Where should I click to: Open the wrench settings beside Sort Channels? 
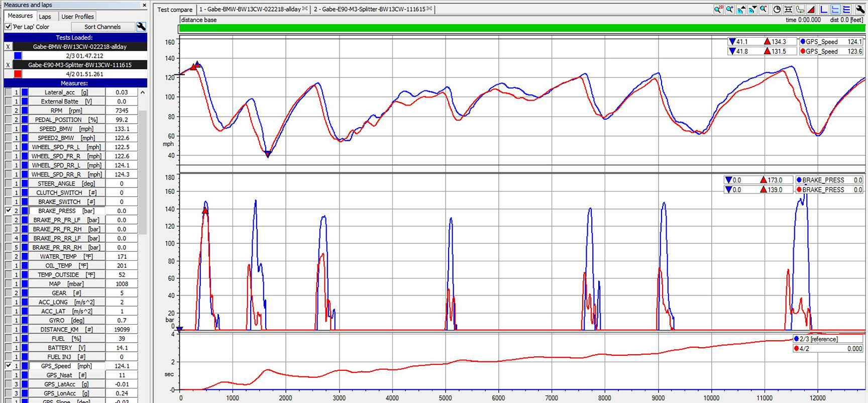coord(141,27)
